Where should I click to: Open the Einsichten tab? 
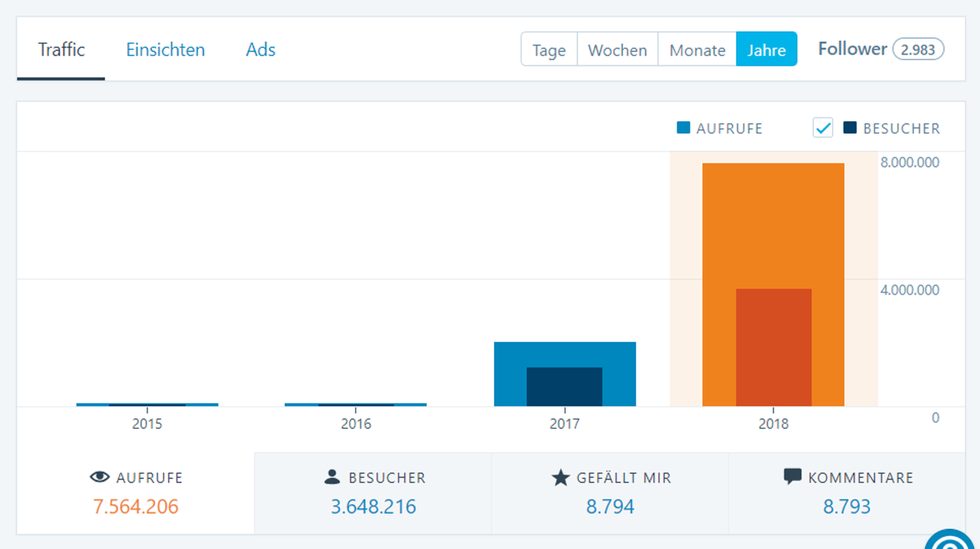(165, 49)
